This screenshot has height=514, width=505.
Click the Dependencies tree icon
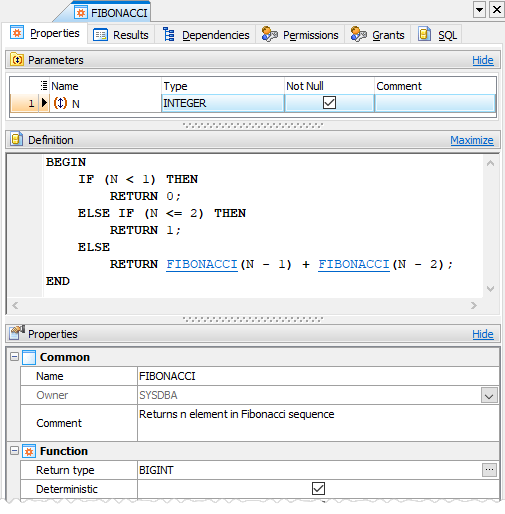(169, 34)
